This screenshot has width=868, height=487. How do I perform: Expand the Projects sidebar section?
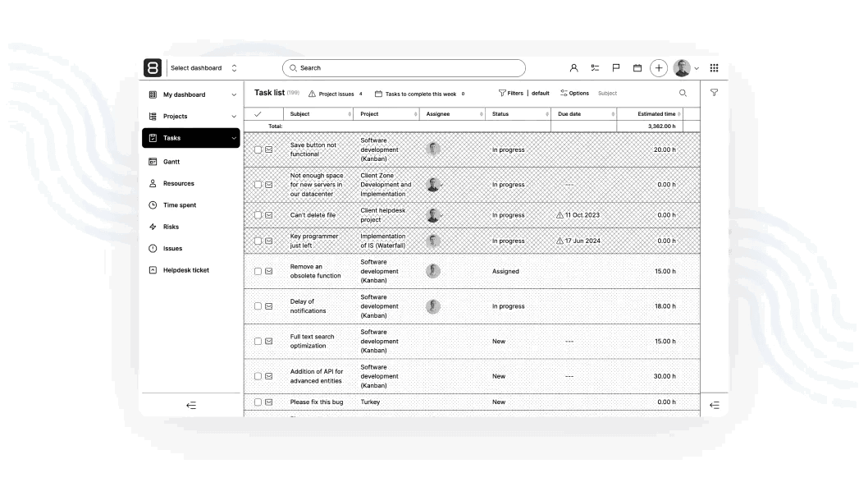tap(234, 117)
